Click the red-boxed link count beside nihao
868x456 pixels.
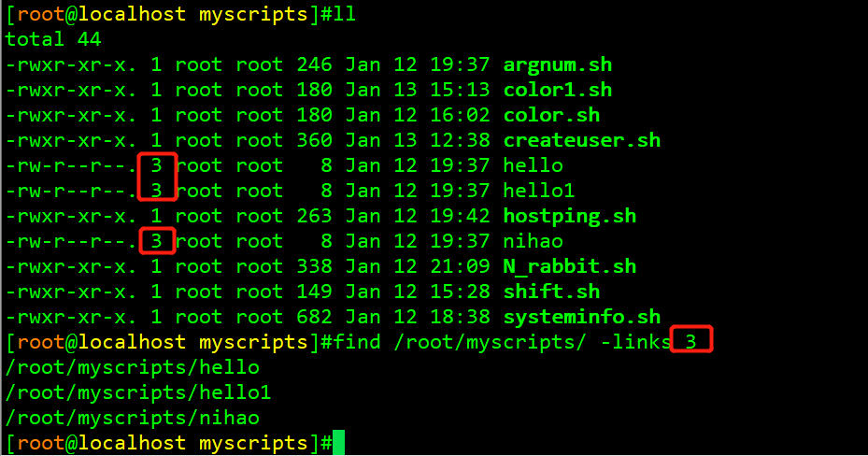pos(157,241)
